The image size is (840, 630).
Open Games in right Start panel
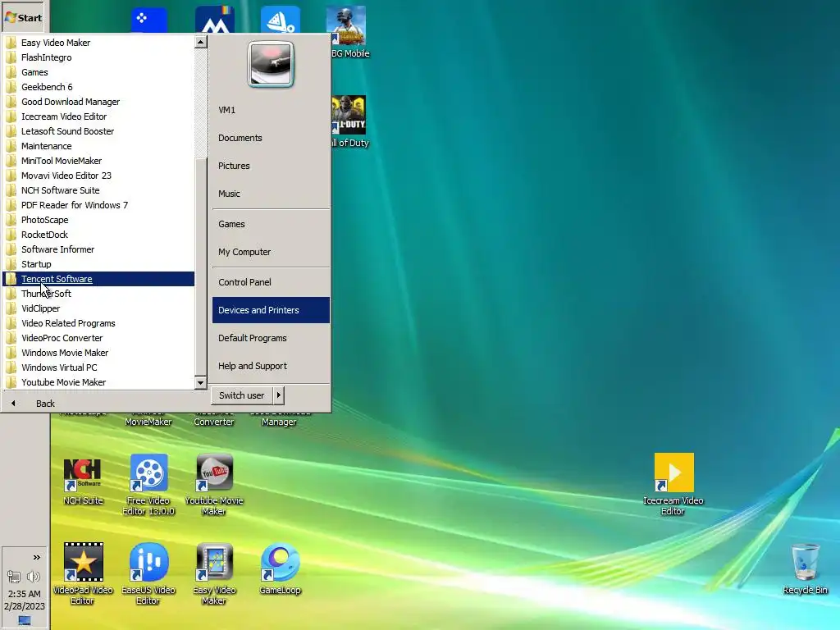tap(271, 224)
